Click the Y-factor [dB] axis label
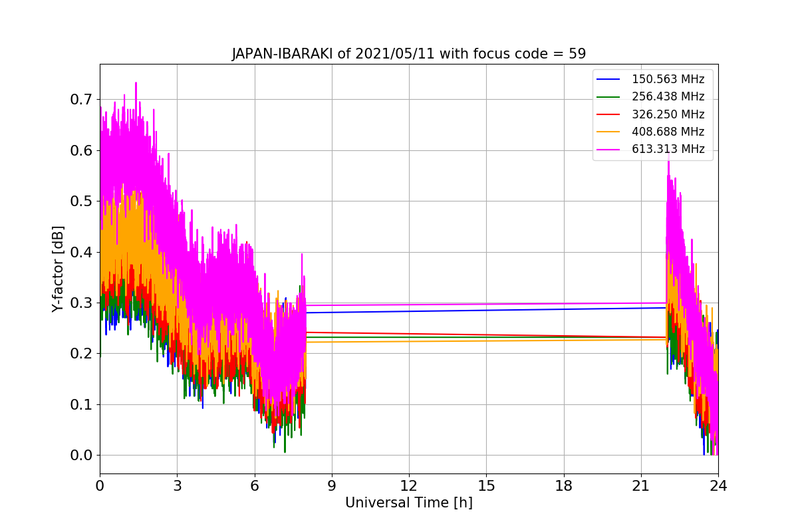Viewport: 798px width, 532px height. 59,269
